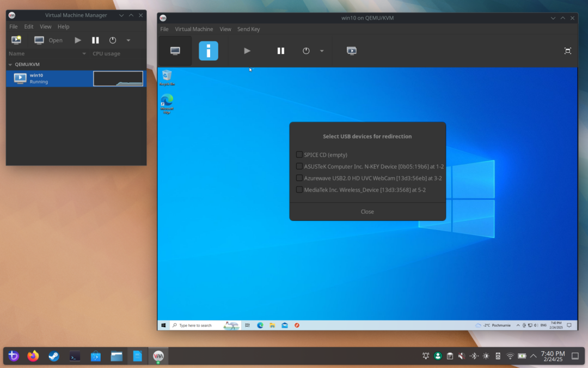Pause the VM from Virtual Machine Manager toolbar

tap(95, 40)
